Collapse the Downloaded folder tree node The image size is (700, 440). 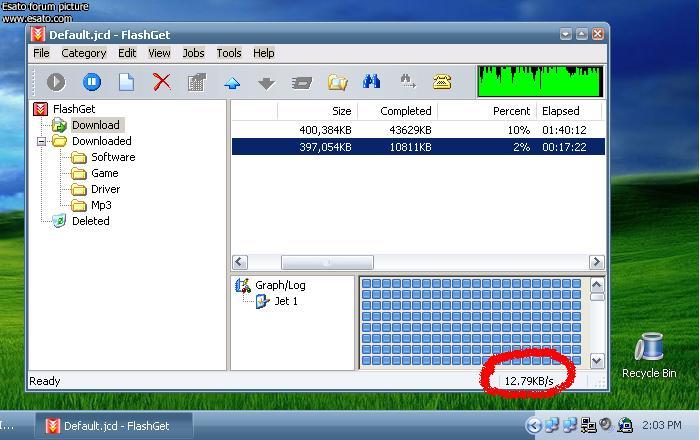[42, 141]
